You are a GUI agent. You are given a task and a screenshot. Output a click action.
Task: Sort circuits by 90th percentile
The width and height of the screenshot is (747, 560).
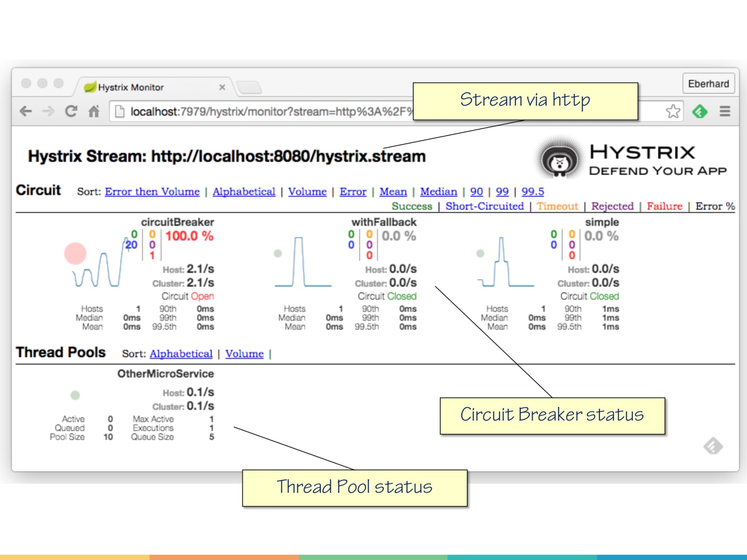click(x=476, y=191)
